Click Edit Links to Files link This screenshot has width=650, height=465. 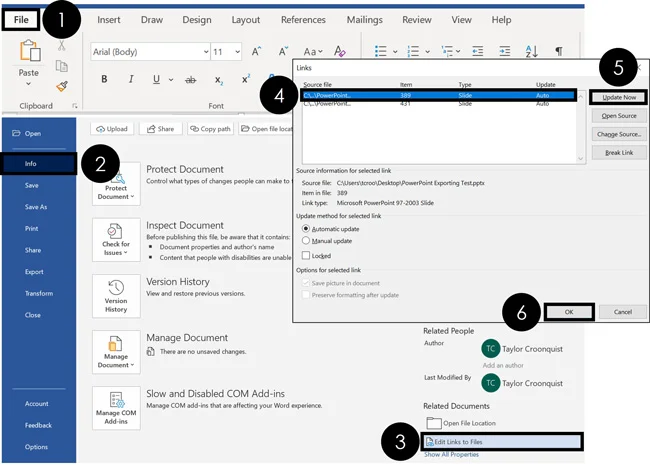coord(502,442)
